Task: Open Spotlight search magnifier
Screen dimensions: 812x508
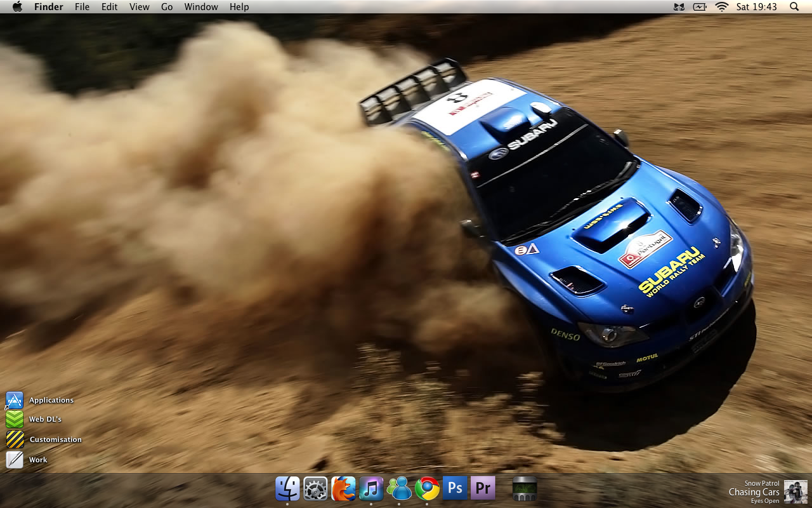Action: point(794,7)
